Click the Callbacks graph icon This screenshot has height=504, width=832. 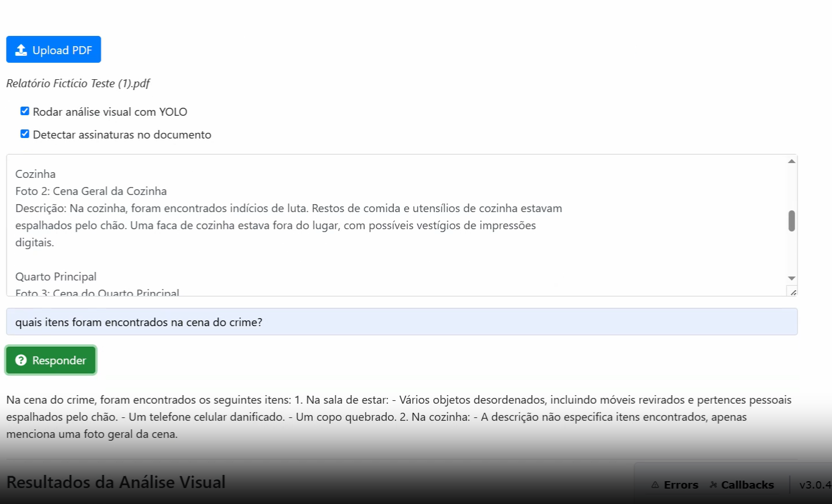(x=713, y=485)
